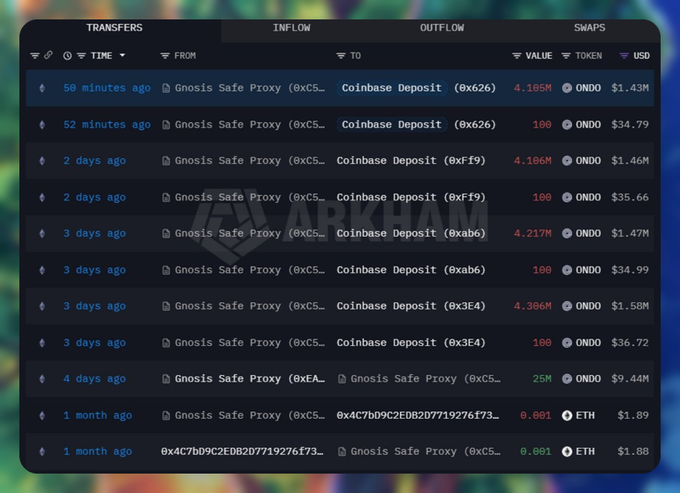The height and width of the screenshot is (493, 680).
Task: Click Coinbase Deposit (0xab6) in $1.47M row
Action: (411, 233)
